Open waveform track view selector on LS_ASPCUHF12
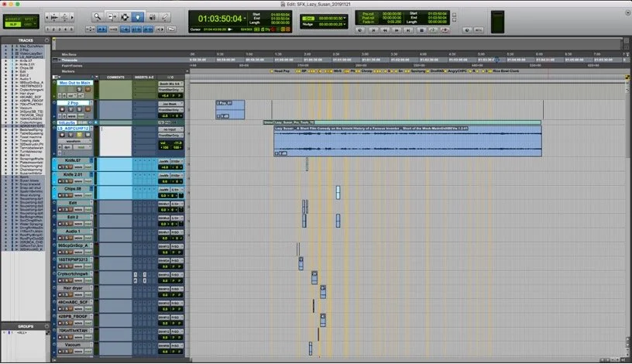Screen dimensions: 632x364 click(x=75, y=141)
